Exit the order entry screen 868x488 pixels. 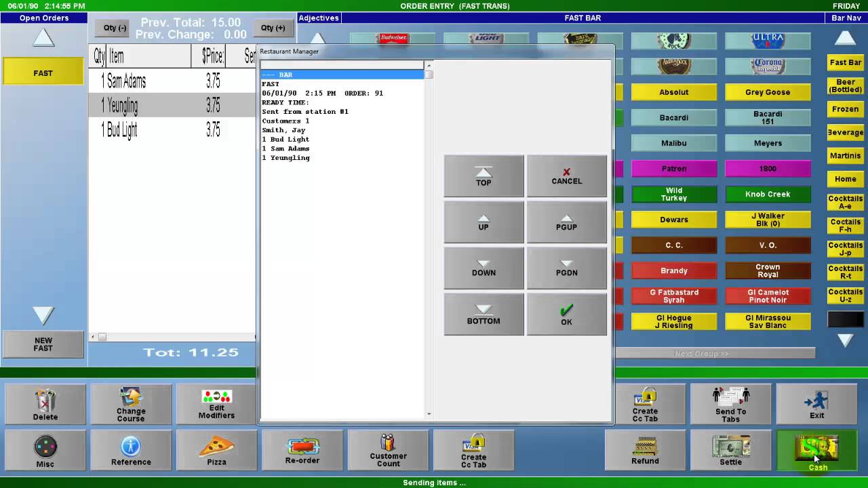816,405
